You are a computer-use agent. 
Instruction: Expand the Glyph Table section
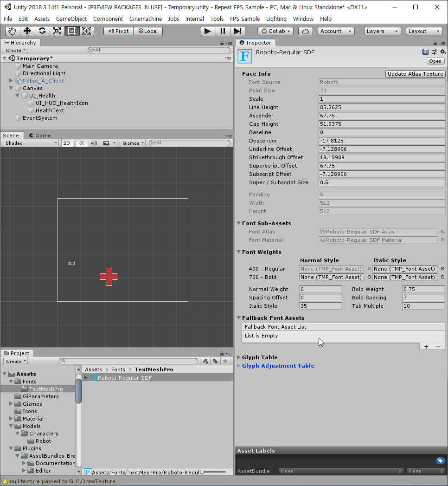239,357
